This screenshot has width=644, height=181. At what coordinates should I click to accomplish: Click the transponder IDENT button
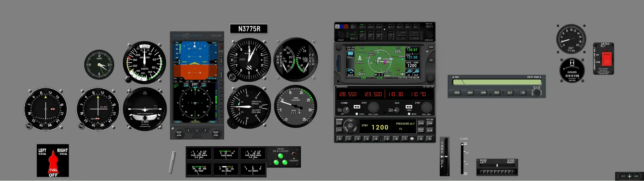point(339,123)
